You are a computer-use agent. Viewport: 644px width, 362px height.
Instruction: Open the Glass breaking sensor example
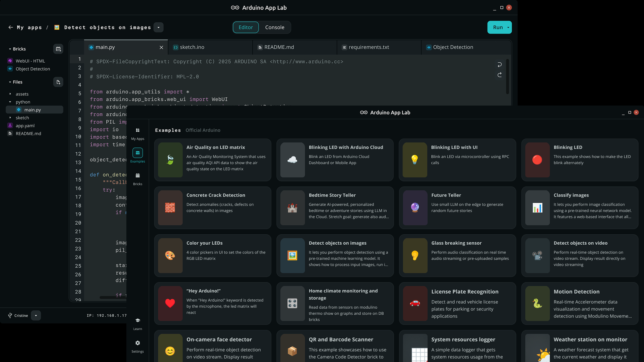457,255
